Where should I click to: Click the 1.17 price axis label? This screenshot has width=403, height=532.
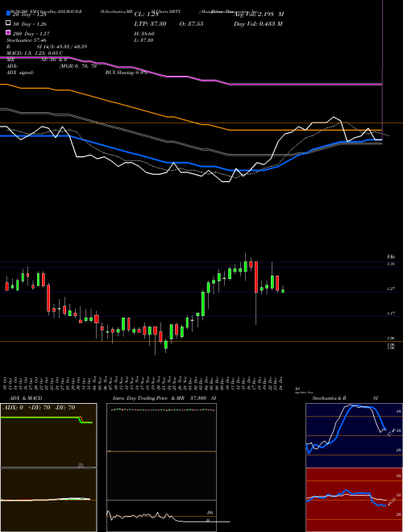coord(390,314)
